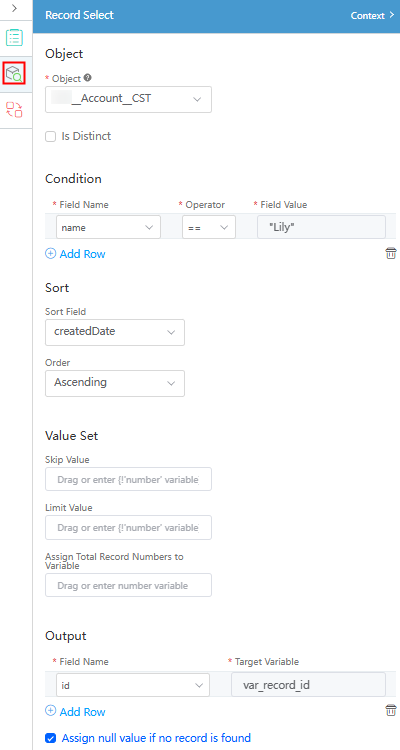Select the Record Select icon in sidebar

click(14, 73)
